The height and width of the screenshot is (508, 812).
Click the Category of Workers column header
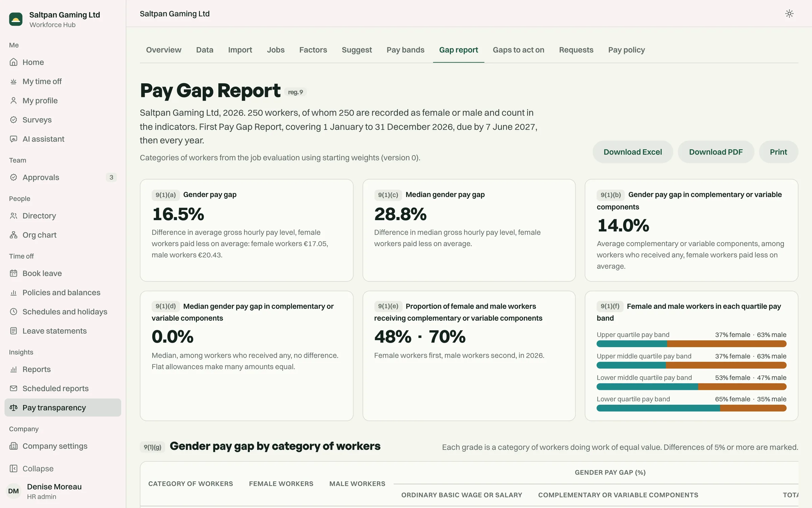click(190, 484)
